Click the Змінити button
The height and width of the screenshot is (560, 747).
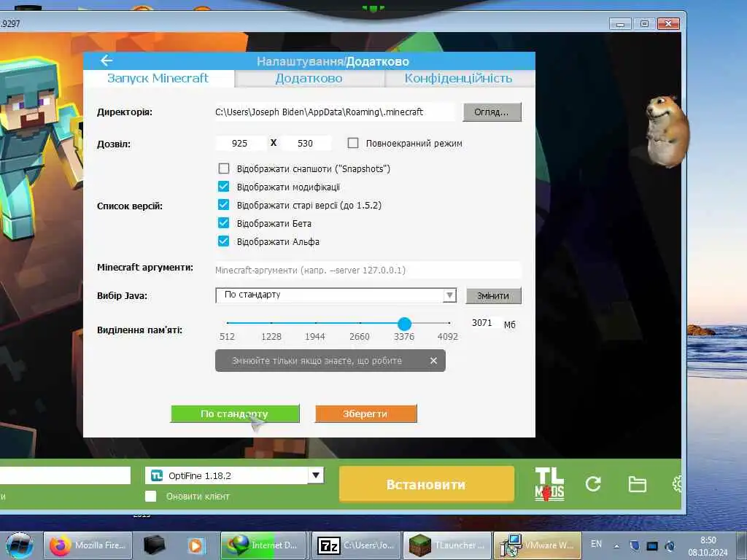493,295
